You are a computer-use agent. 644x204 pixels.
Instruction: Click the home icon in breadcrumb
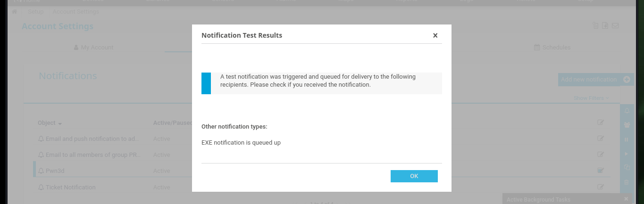(x=15, y=12)
